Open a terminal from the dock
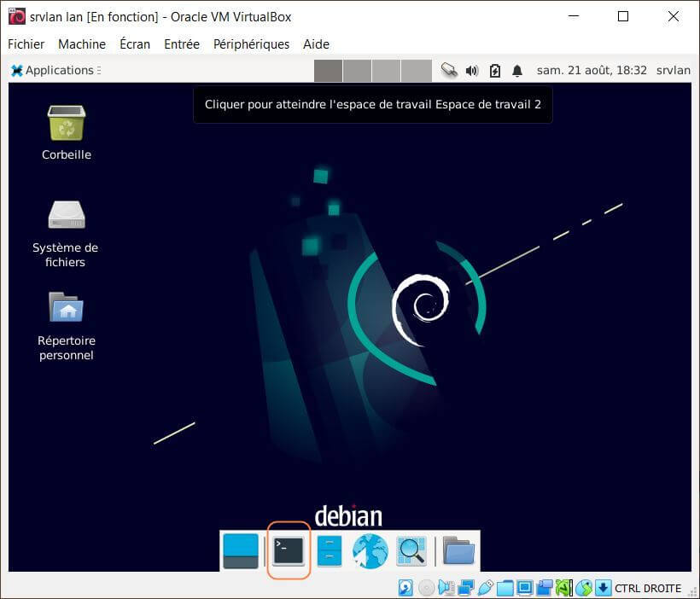700x599 pixels. 288,550
